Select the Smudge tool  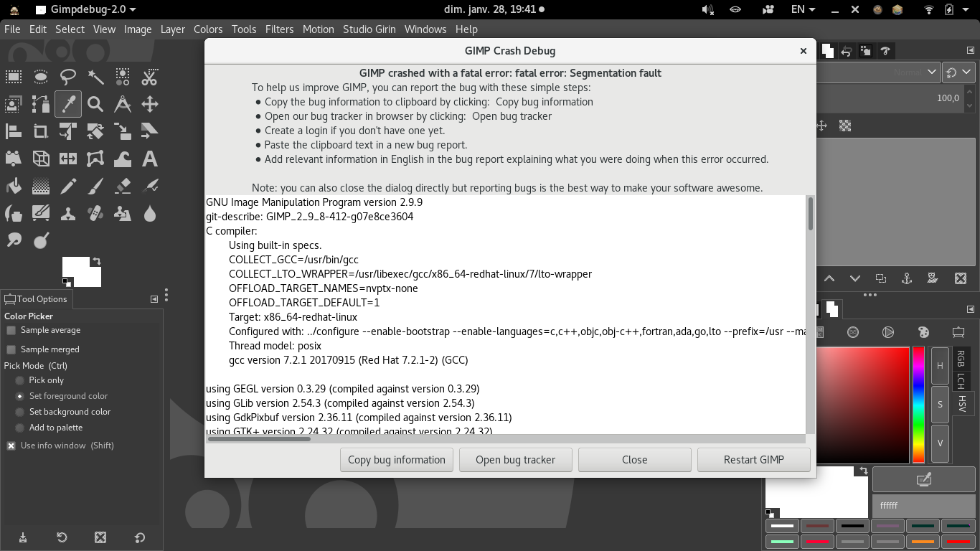(x=14, y=240)
